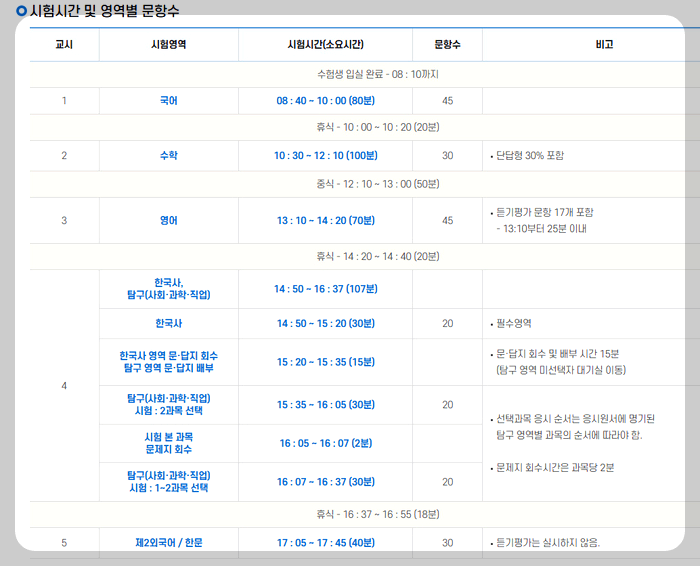Image resolution: width=700 pixels, height=566 pixels.
Task: Click the note '듣기평가 문항 17개 포함'
Action: [545, 212]
